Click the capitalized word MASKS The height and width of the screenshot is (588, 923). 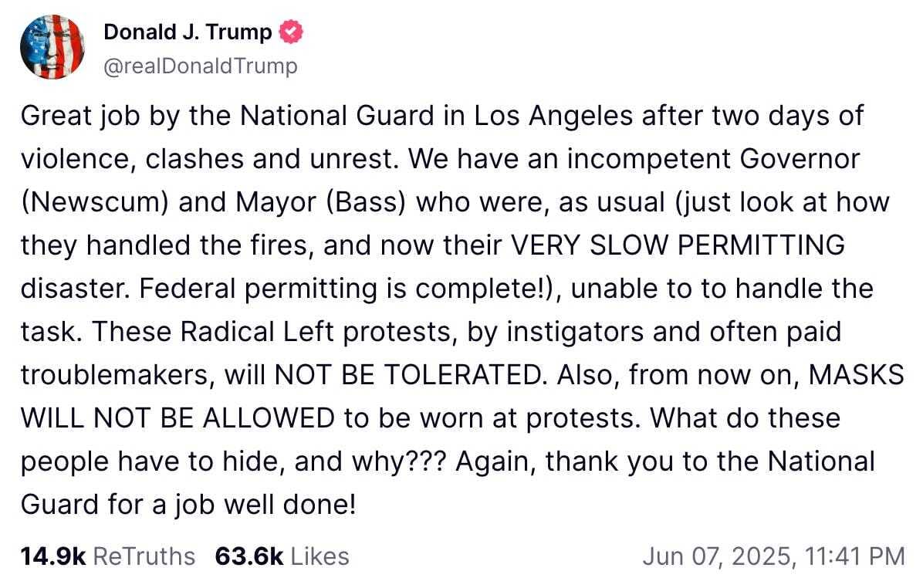coord(856,375)
